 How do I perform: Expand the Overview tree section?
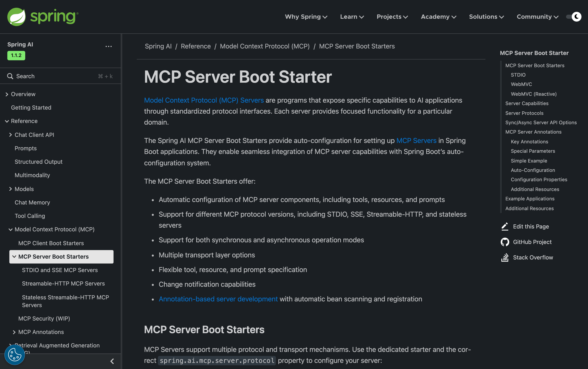(x=7, y=94)
